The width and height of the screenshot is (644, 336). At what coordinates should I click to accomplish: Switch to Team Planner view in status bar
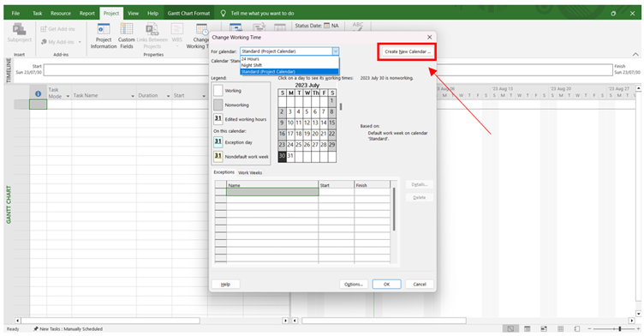point(544,328)
